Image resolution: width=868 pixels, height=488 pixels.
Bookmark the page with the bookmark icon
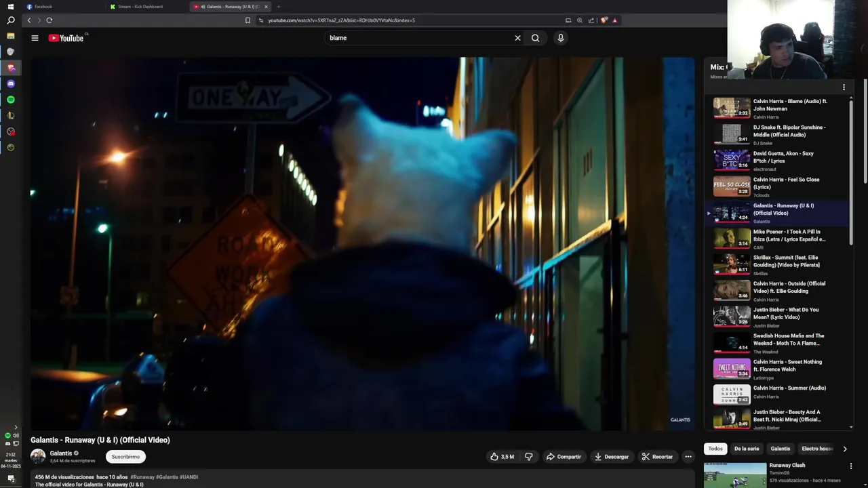pos(248,20)
